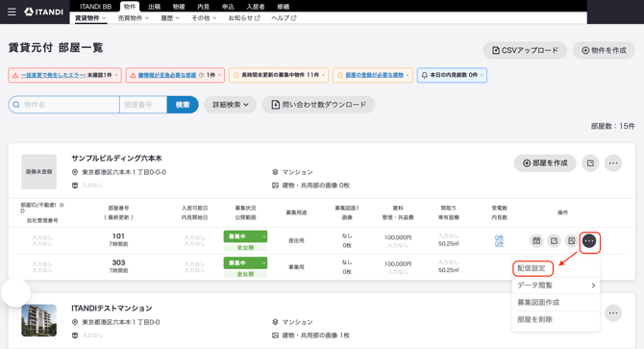Click room number 101

coord(118,237)
